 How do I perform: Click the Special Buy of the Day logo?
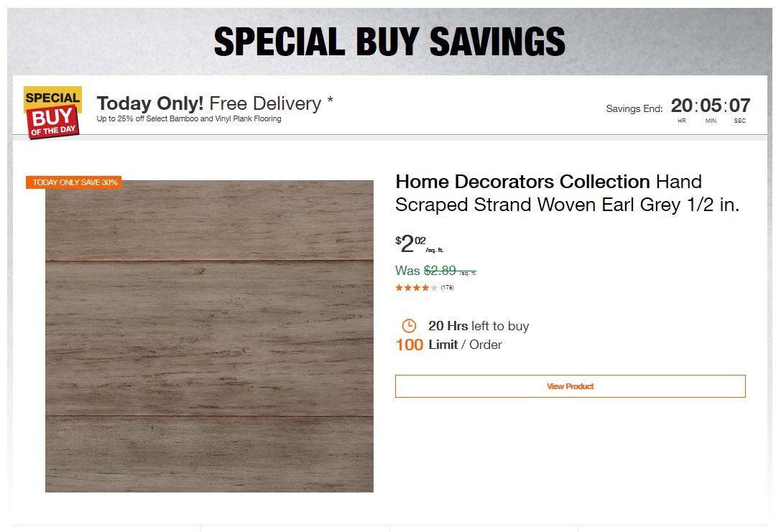(x=52, y=112)
